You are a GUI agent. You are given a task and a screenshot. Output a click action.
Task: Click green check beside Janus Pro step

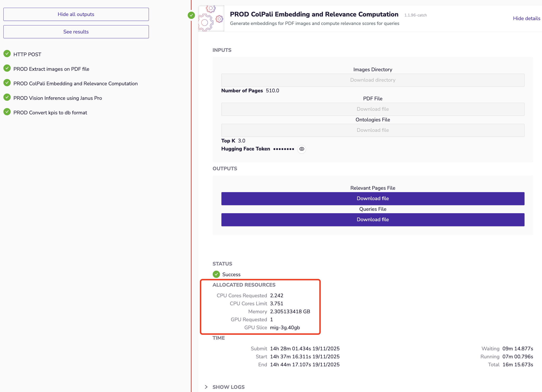pyautogui.click(x=7, y=97)
